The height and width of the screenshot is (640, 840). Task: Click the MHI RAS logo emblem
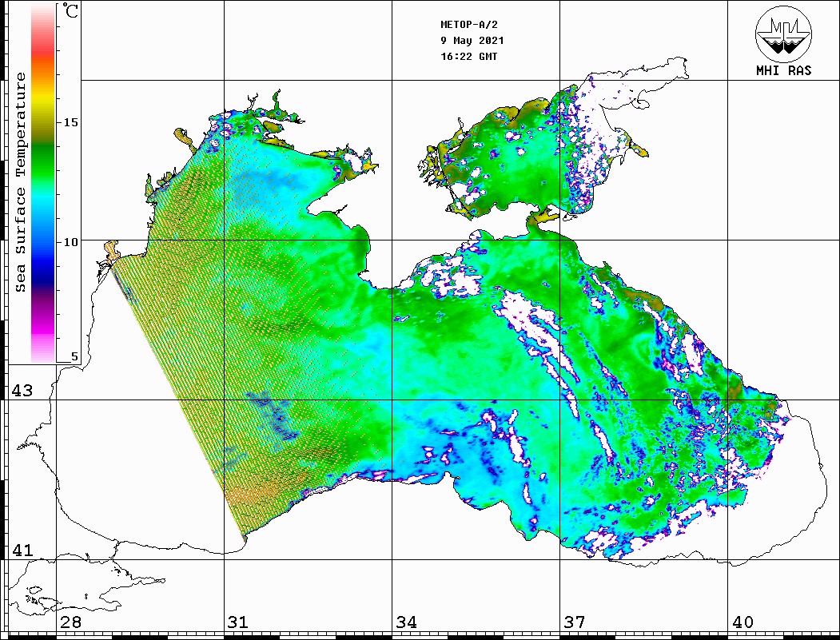783,34
